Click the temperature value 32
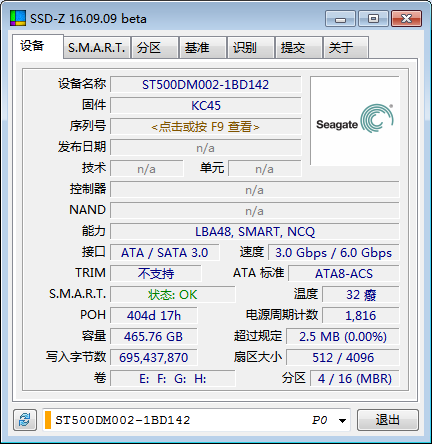 tap(361, 295)
